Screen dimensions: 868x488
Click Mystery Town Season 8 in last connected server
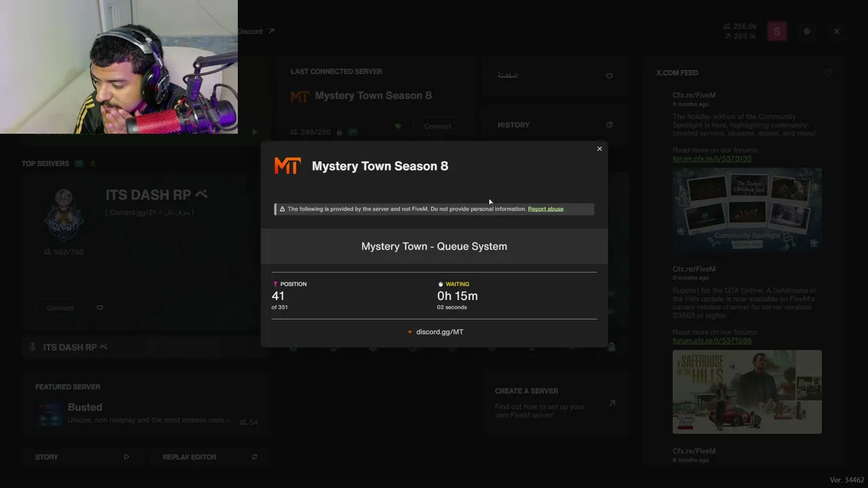click(x=374, y=96)
